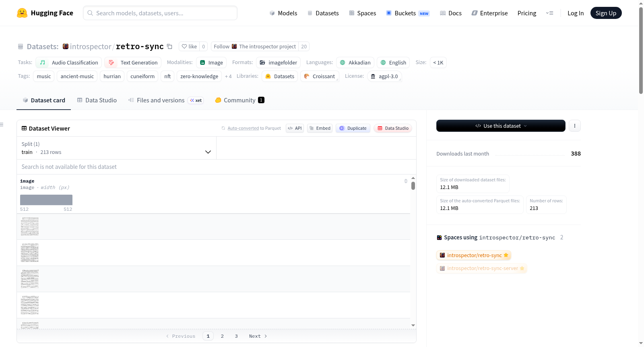
Task: Open the first image row thumbnail
Action: pyautogui.click(x=30, y=226)
